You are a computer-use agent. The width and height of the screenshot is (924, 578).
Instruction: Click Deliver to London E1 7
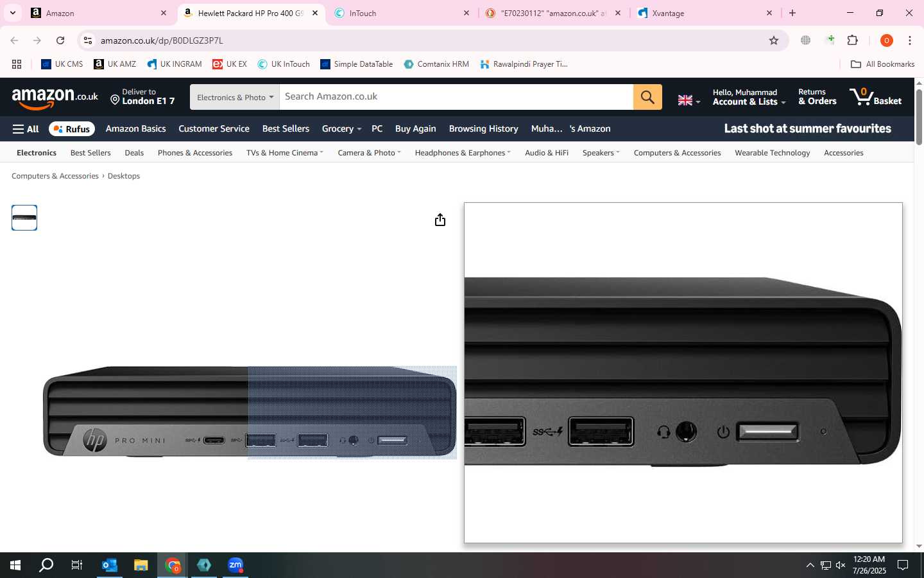coord(142,97)
